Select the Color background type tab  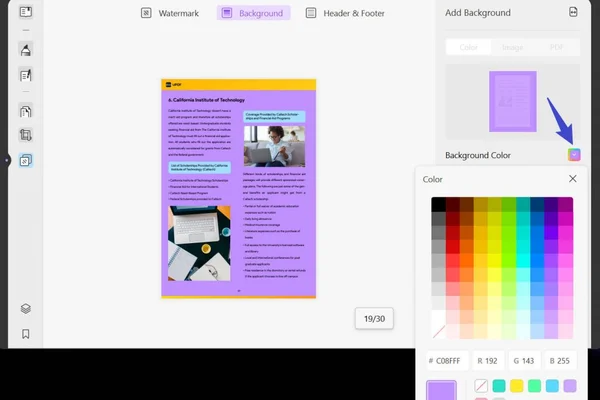pyautogui.click(x=468, y=47)
